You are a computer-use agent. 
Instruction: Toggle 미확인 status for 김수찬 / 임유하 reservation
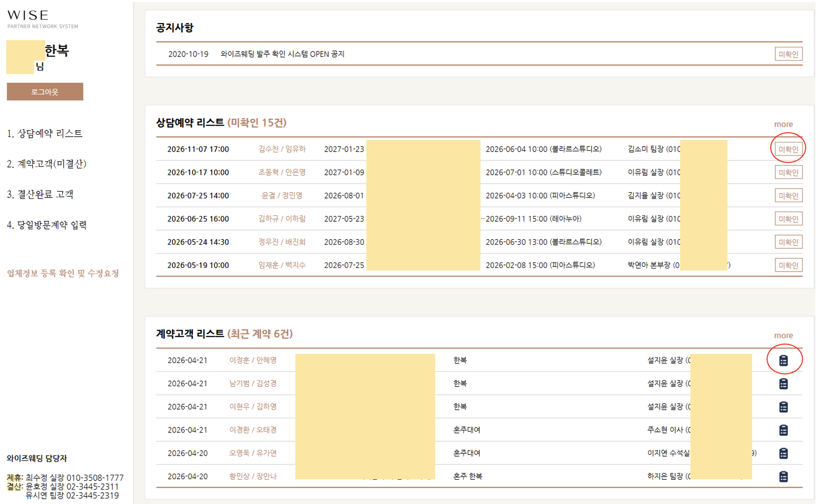click(788, 149)
